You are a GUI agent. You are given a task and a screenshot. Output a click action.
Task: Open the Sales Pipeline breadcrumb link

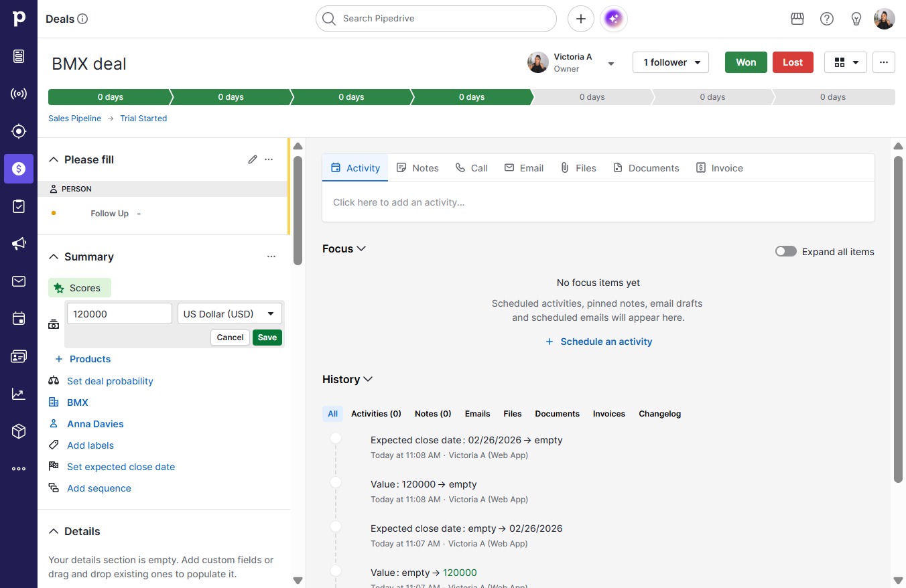(74, 119)
